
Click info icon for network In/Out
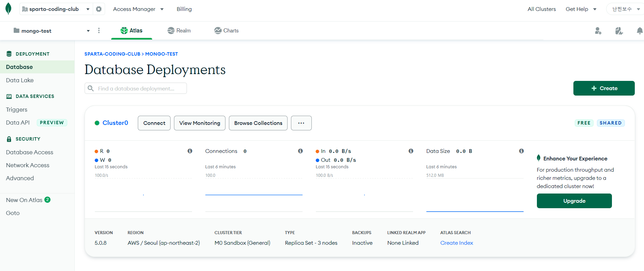pyautogui.click(x=411, y=151)
